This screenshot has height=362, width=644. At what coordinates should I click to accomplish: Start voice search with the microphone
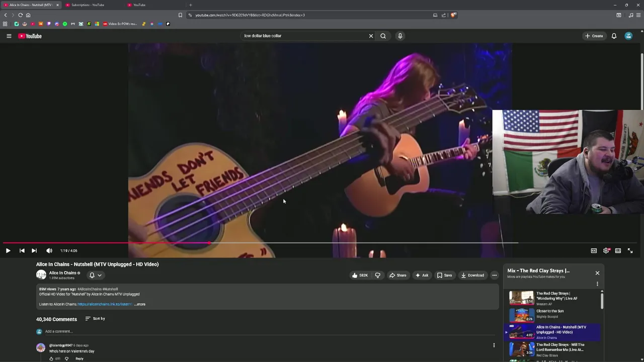coord(400,36)
